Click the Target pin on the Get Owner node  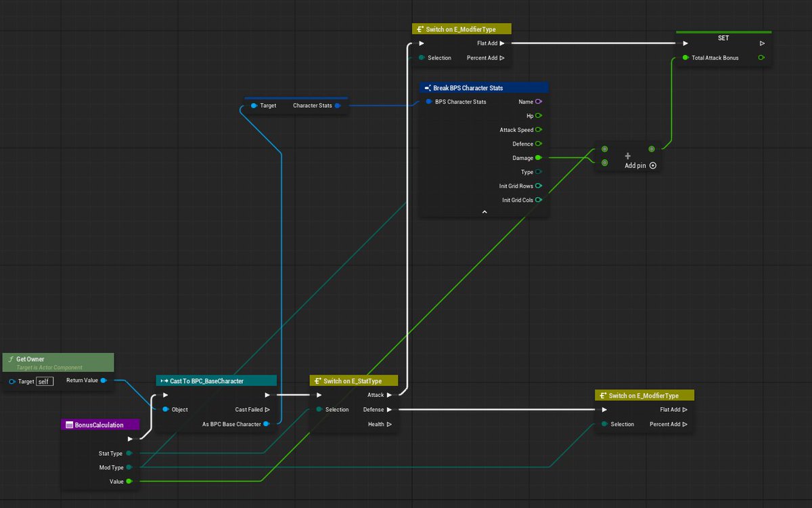point(12,381)
